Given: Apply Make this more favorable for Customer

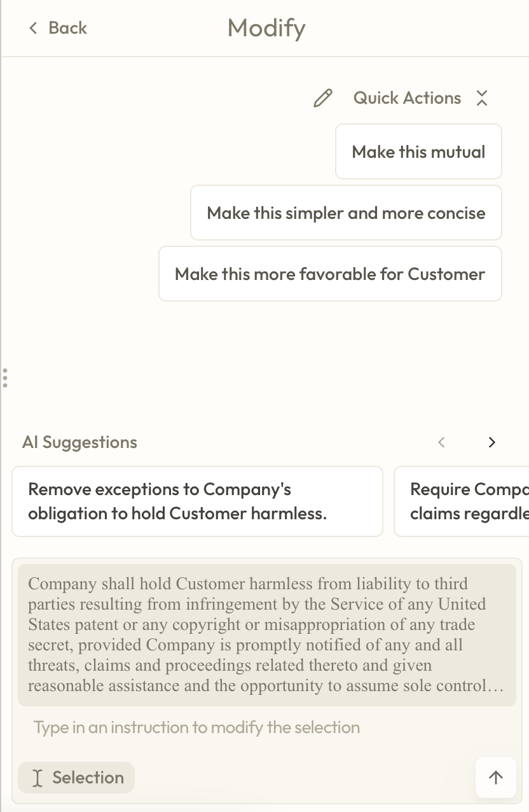Looking at the screenshot, I should tap(330, 274).
